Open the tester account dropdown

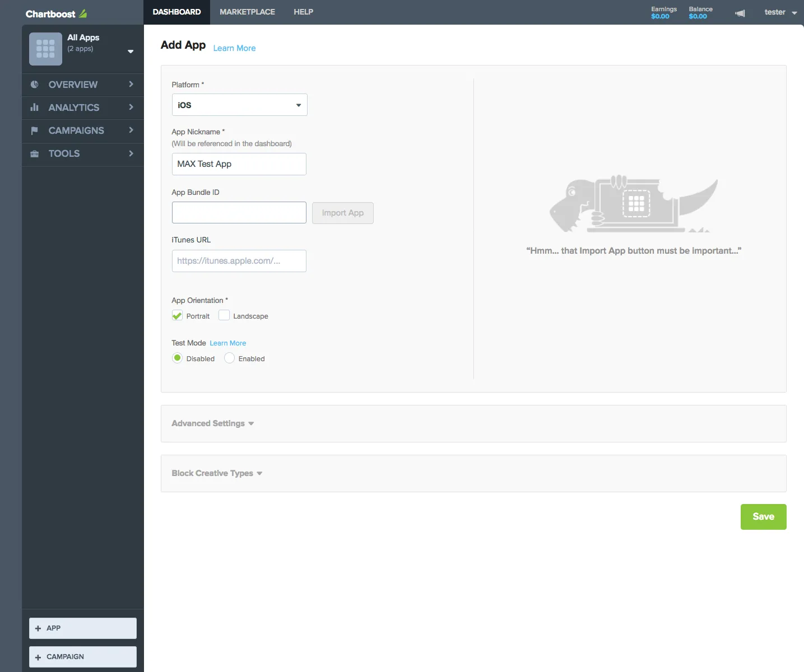pos(780,12)
